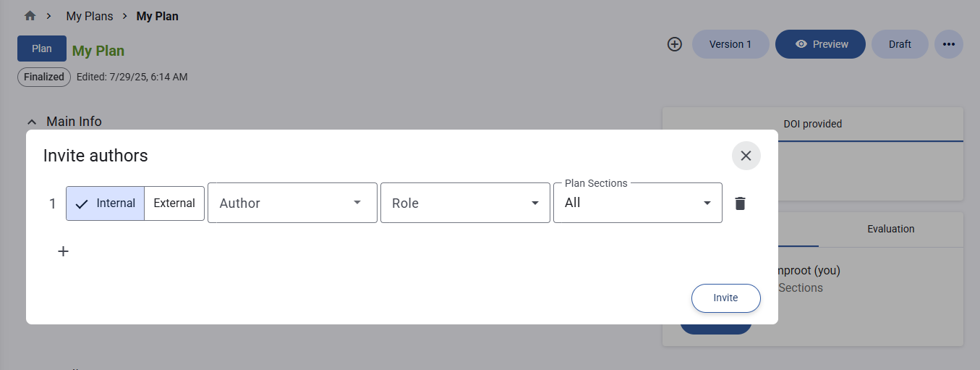Delete author row with trash icon
Screen dimensions: 980x370
(x=739, y=203)
